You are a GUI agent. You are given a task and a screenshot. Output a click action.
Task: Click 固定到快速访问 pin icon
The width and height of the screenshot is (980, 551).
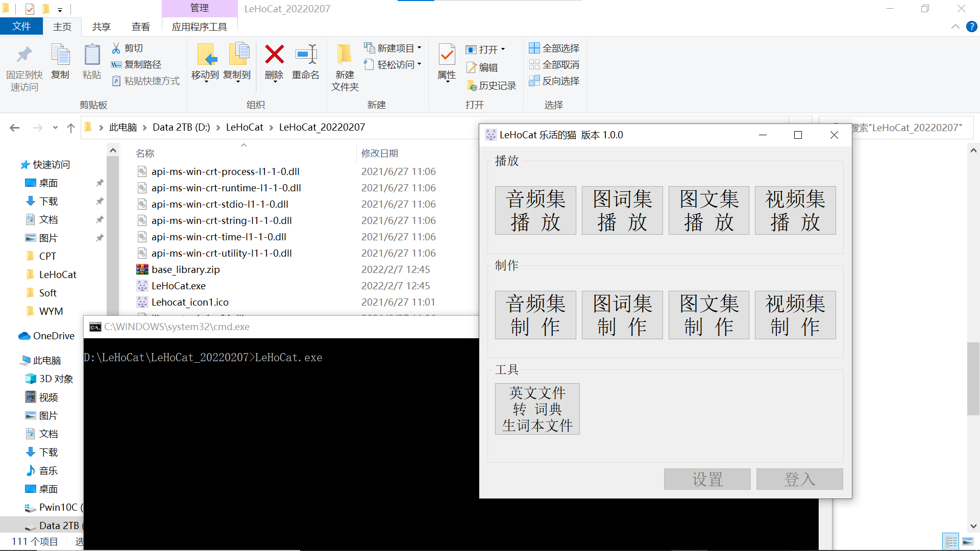click(x=23, y=56)
